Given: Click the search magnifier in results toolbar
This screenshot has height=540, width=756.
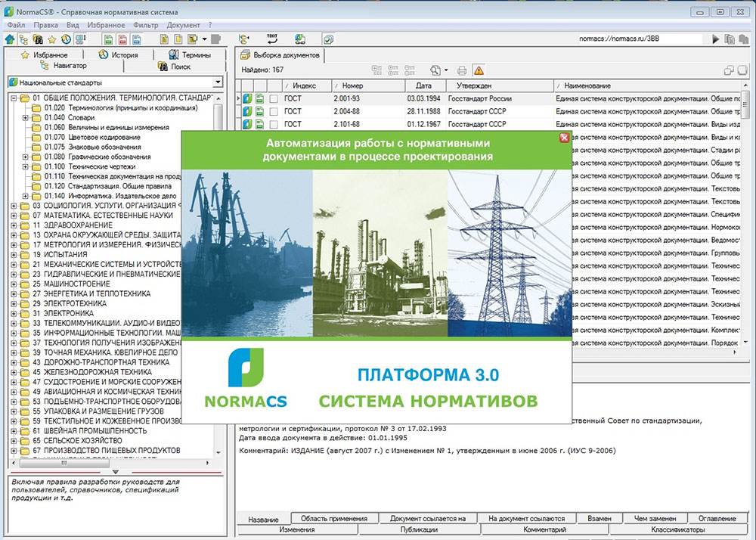Looking at the screenshot, I should [435, 70].
